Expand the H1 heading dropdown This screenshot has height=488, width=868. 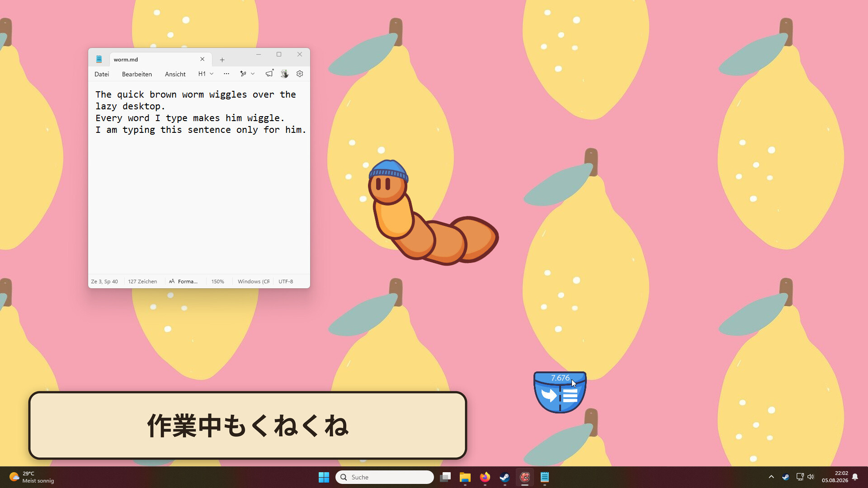coord(206,74)
